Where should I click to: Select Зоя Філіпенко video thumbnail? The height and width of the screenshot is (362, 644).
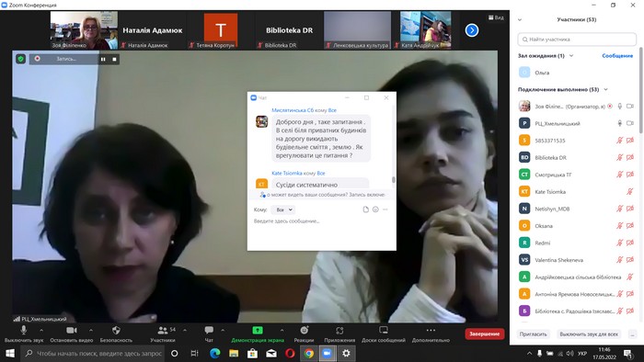(84, 30)
